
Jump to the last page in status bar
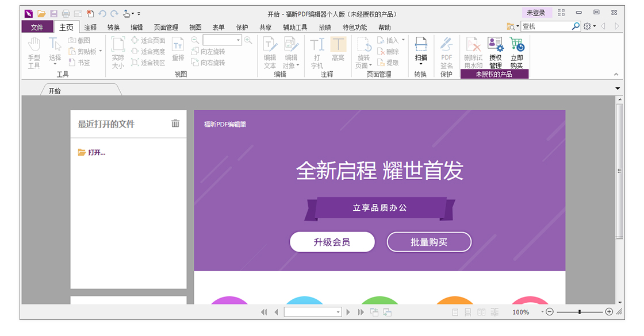pos(361,312)
